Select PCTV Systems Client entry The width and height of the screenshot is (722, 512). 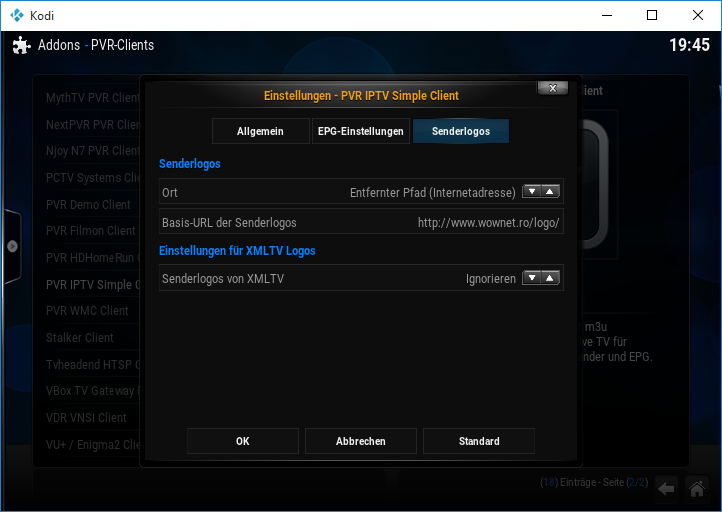[93, 178]
